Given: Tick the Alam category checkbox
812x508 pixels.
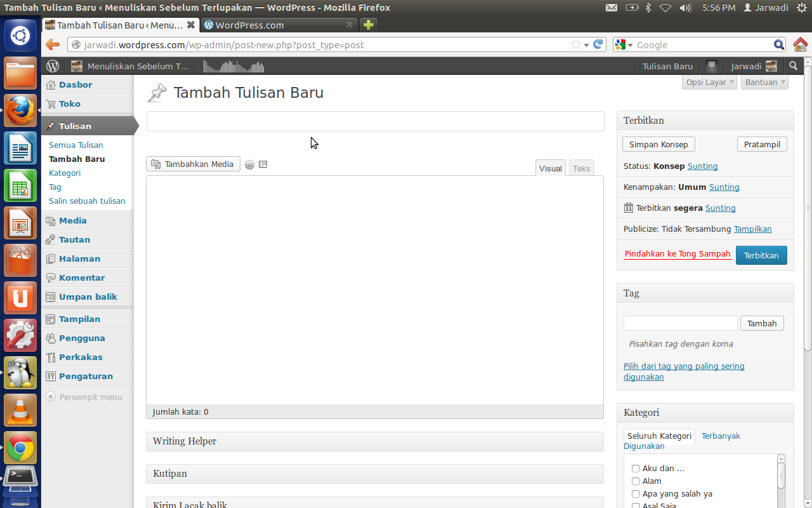Looking at the screenshot, I should [636, 481].
